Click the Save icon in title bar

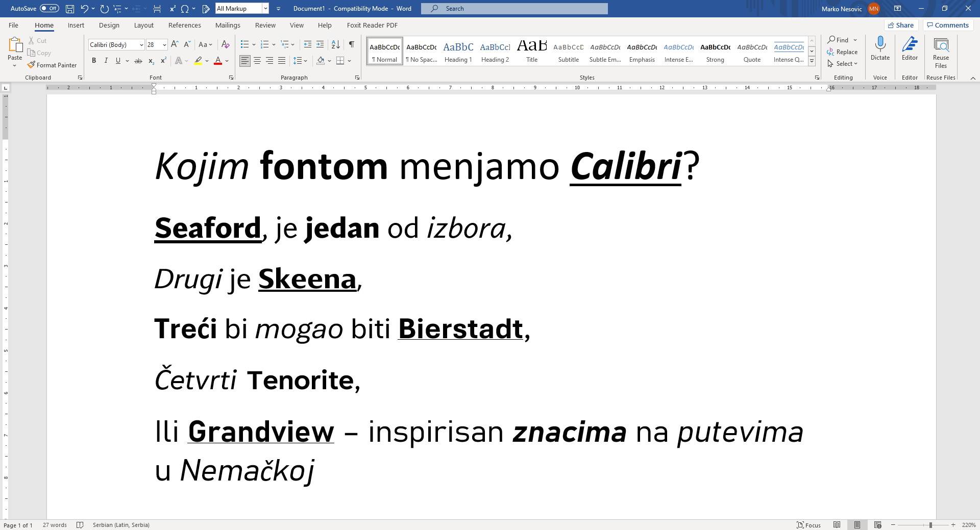[x=70, y=9]
